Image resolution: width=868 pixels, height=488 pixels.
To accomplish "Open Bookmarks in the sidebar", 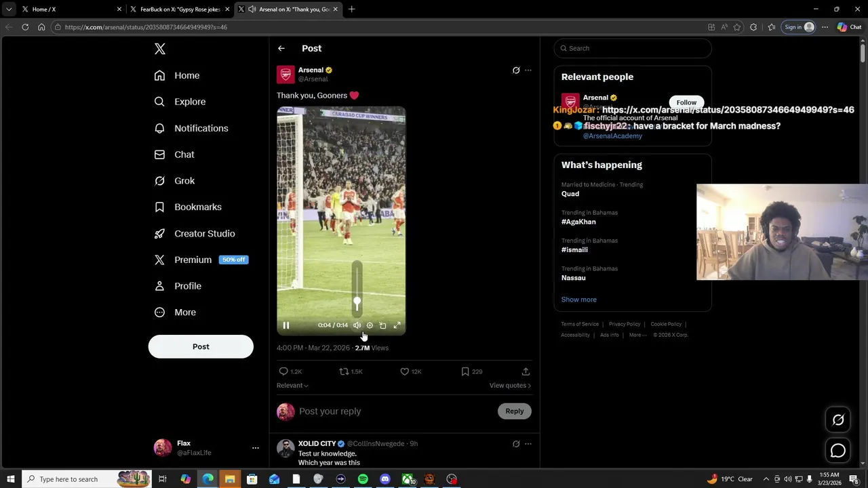I will 188,207.
